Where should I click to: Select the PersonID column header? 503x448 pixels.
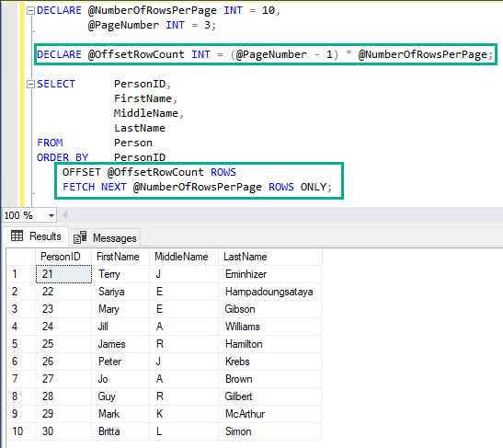tap(63, 257)
